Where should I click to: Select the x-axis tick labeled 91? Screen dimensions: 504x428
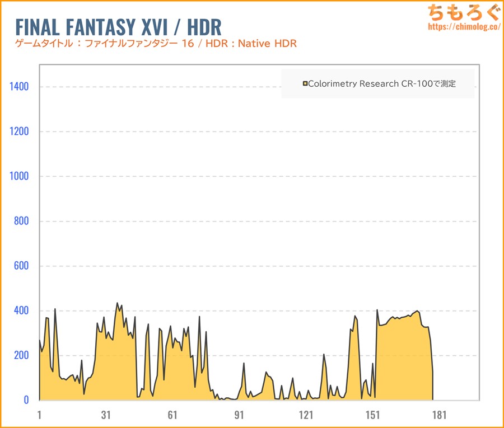coord(239,415)
